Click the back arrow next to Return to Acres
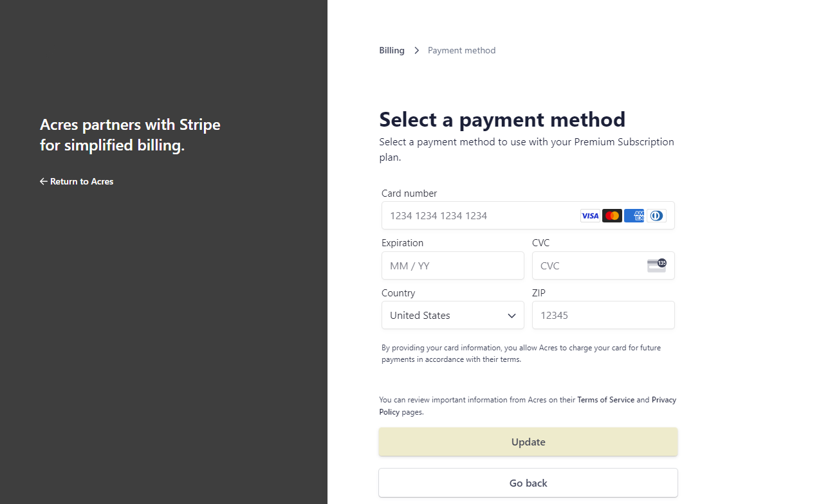The width and height of the screenshot is (821, 504). pos(43,181)
